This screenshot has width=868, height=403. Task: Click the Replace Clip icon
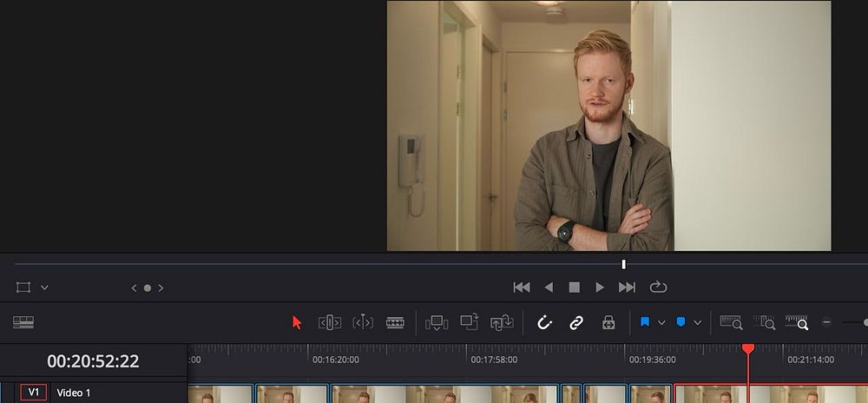point(502,322)
